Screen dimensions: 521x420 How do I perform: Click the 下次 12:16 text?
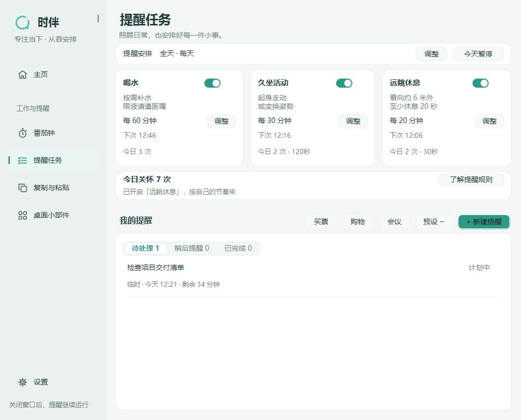[x=274, y=135]
